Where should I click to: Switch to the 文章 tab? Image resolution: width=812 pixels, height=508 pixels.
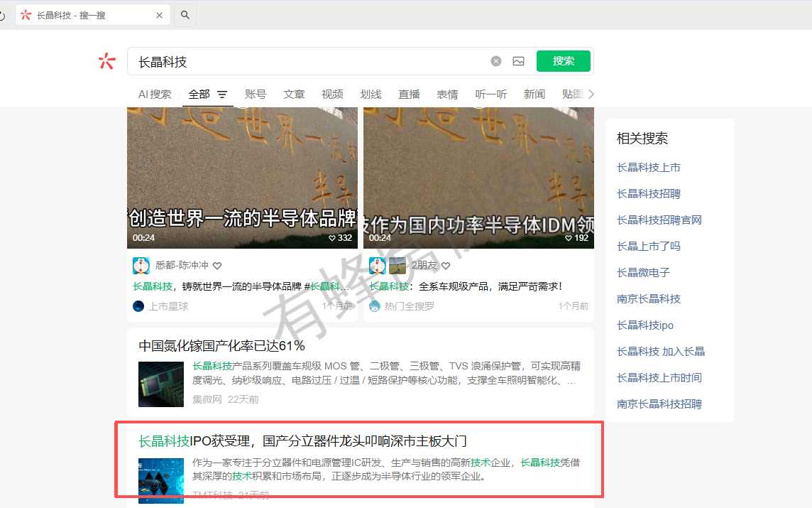pyautogui.click(x=294, y=94)
